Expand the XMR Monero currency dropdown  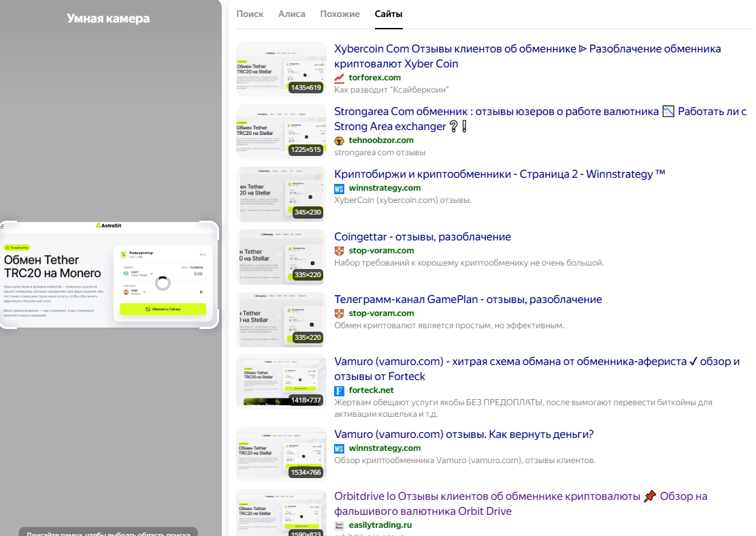click(144, 291)
